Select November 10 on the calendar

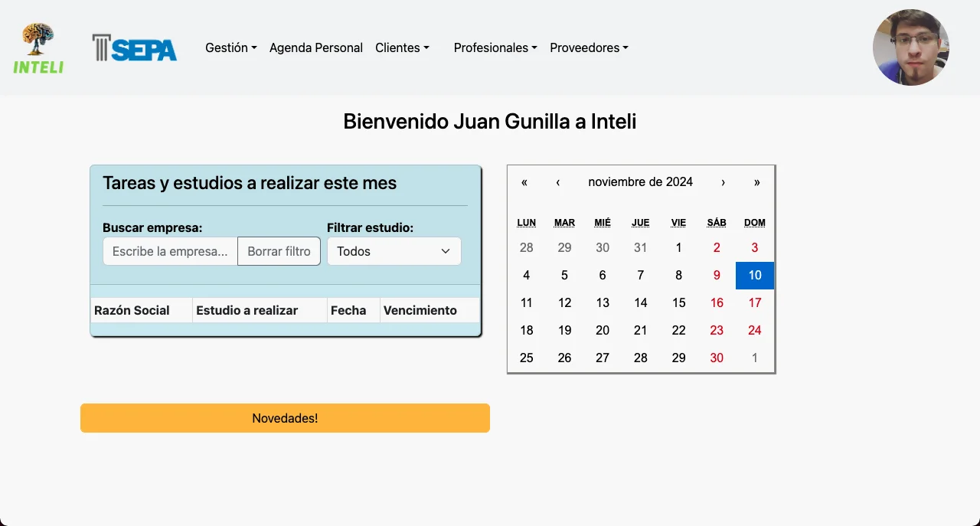pyautogui.click(x=755, y=276)
